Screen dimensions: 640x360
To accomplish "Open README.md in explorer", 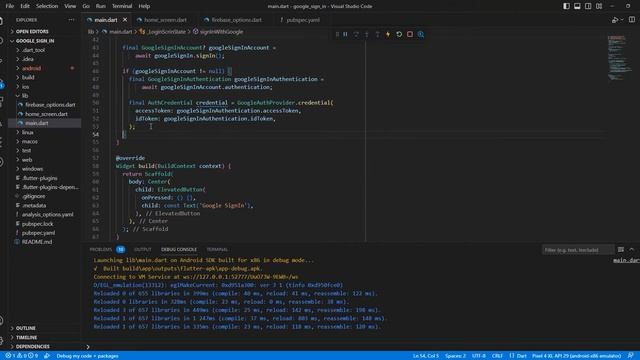I will tap(44, 242).
